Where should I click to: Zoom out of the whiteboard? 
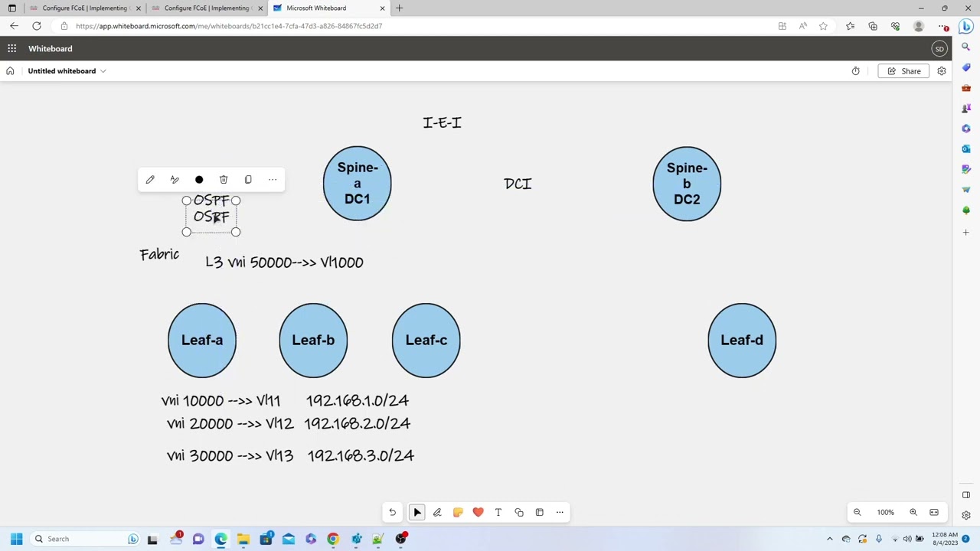click(857, 513)
